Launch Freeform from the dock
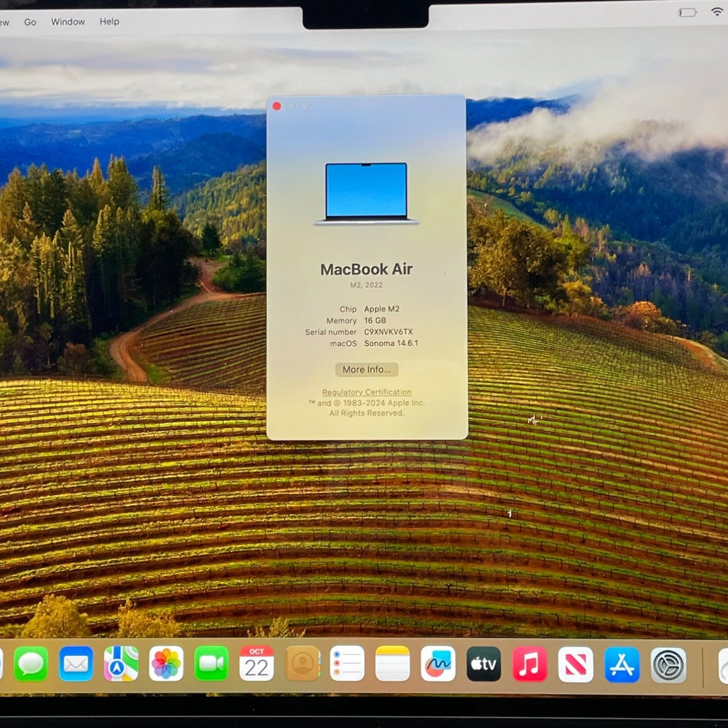The width and height of the screenshot is (728, 728). point(438,664)
